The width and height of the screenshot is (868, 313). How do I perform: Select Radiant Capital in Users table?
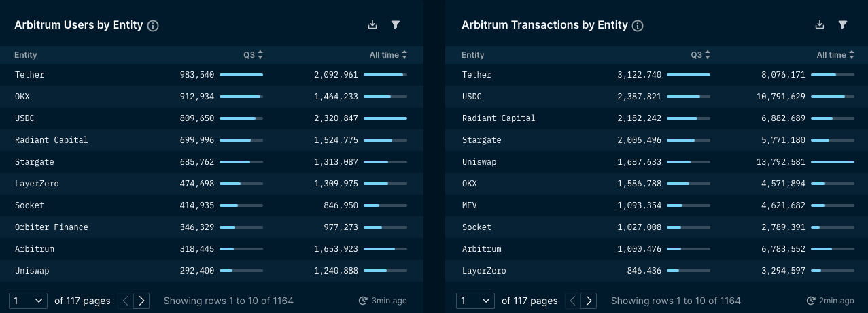[211, 140]
